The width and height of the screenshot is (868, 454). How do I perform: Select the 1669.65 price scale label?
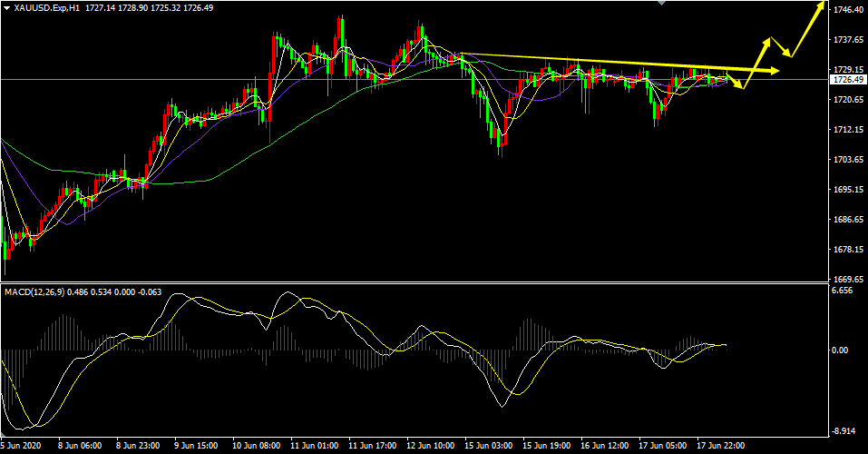click(846, 280)
